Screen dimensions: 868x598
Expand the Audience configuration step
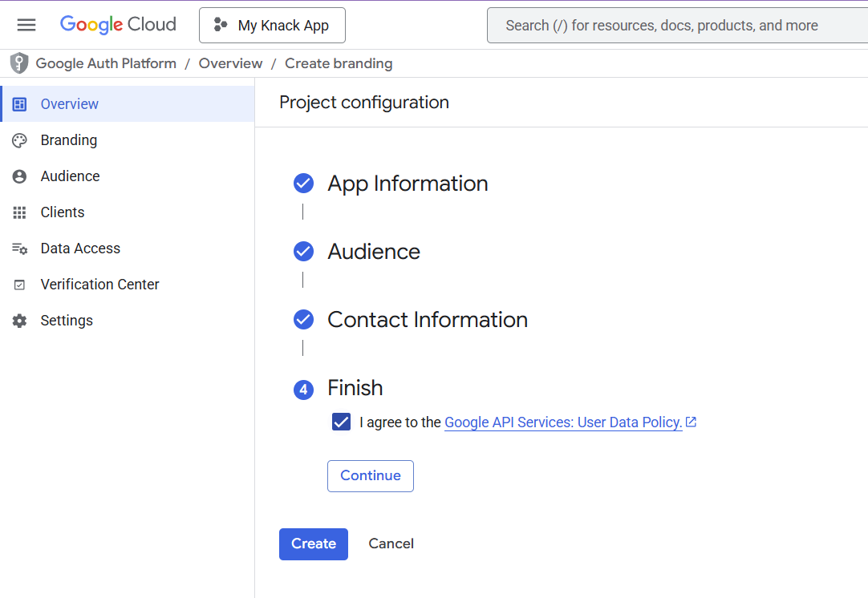(x=374, y=252)
